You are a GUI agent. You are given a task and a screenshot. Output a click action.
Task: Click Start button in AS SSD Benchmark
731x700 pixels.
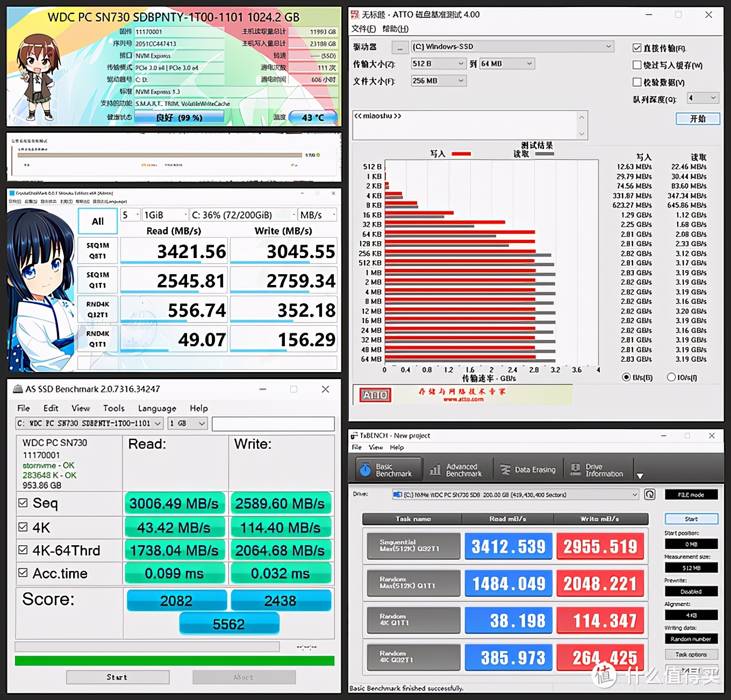[x=117, y=677]
